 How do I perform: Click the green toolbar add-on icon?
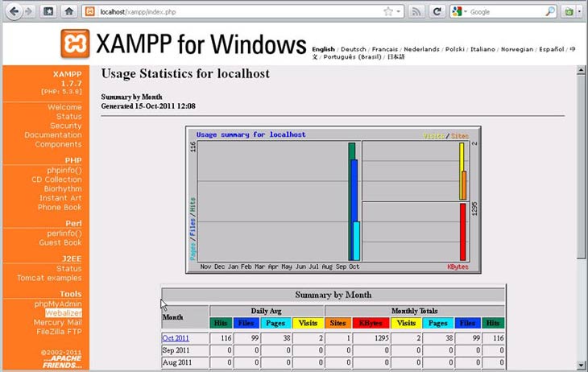(569, 11)
